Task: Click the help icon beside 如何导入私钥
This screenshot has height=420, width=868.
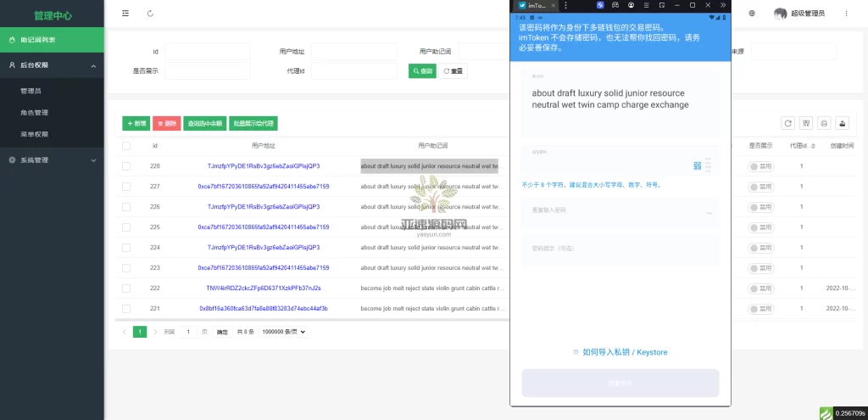Action: (x=576, y=352)
